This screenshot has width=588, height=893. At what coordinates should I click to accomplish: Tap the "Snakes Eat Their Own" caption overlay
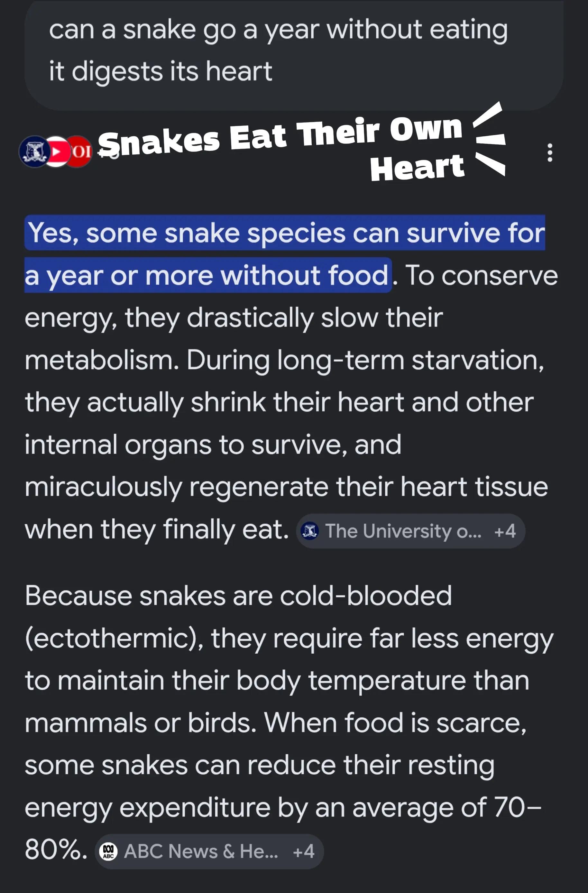pyautogui.click(x=280, y=136)
